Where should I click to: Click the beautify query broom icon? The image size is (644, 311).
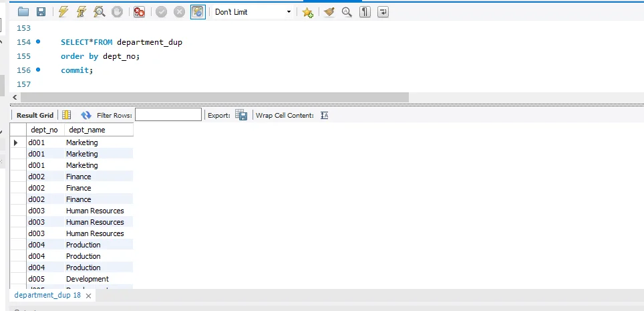point(329,12)
